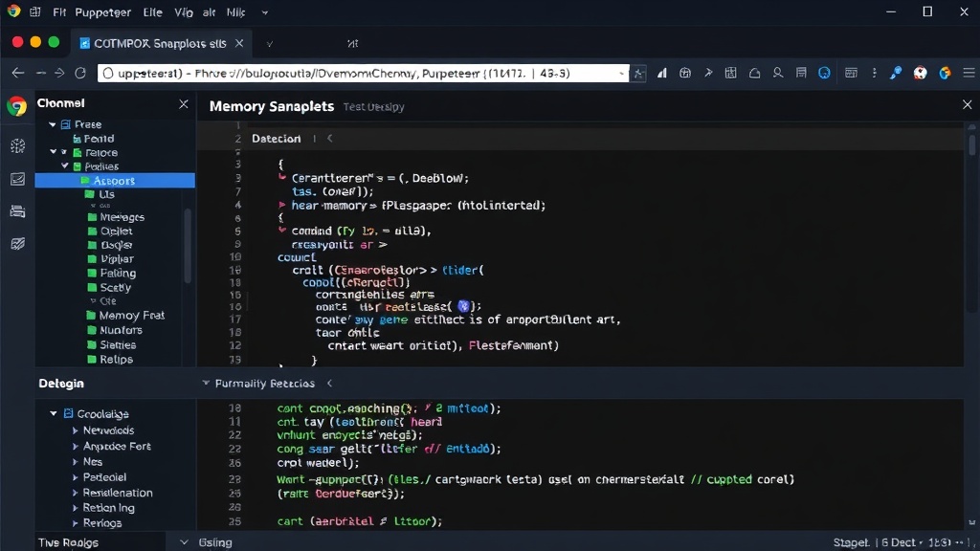The height and width of the screenshot is (551, 980).
Task: Collapse the Gcoolalge tree node
Action: [x=54, y=413]
